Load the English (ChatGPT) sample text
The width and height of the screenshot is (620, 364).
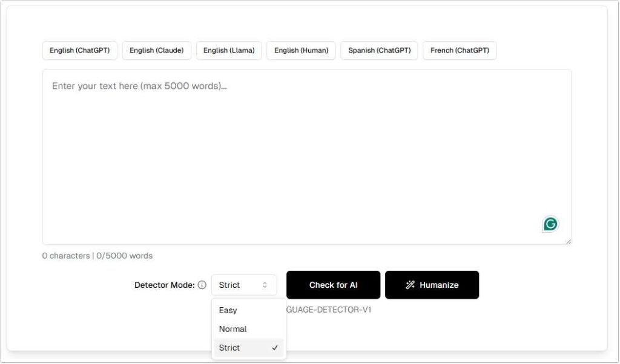pyautogui.click(x=79, y=50)
